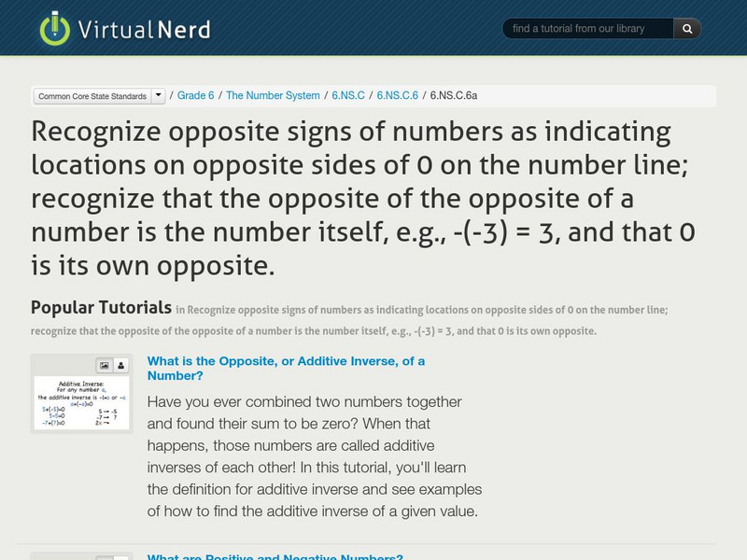Click the additive inverse tutorial description text

point(314,456)
